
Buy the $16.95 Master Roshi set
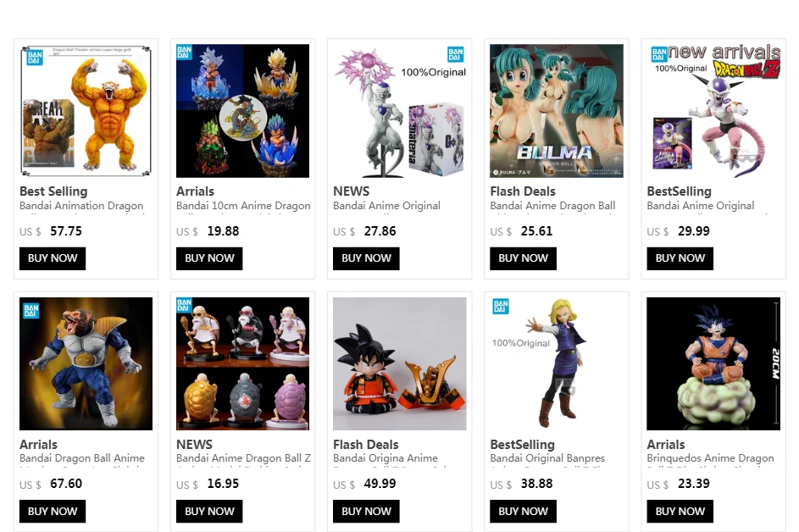click(209, 511)
